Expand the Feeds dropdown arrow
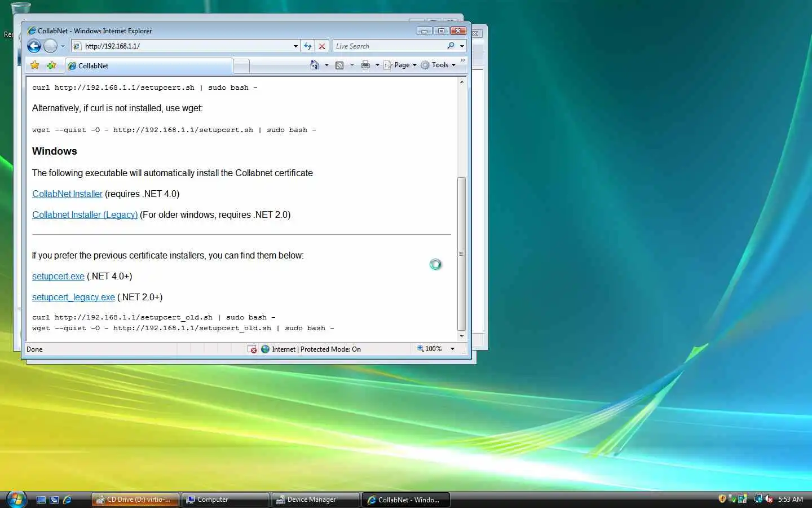This screenshot has width=812, height=508. pos(352,65)
